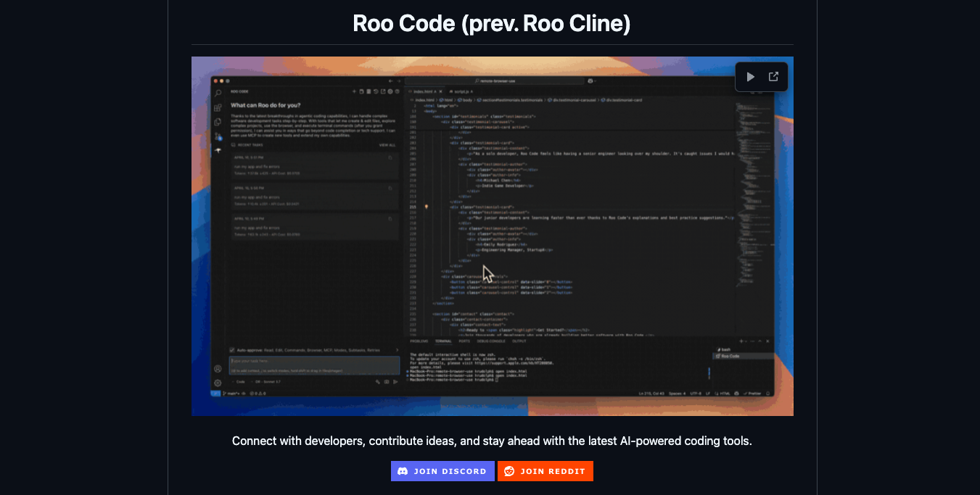Viewport: 980px width, 495px height.
Task: Toggle the Auto-approve checkbox in the demo
Action: click(x=232, y=350)
